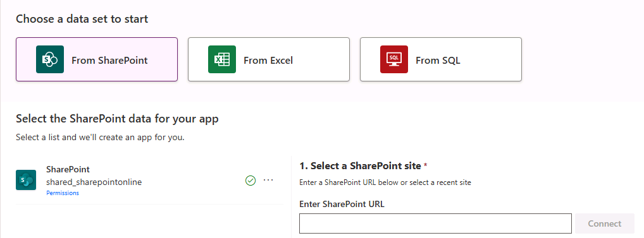Open the Permissions link

point(63,193)
